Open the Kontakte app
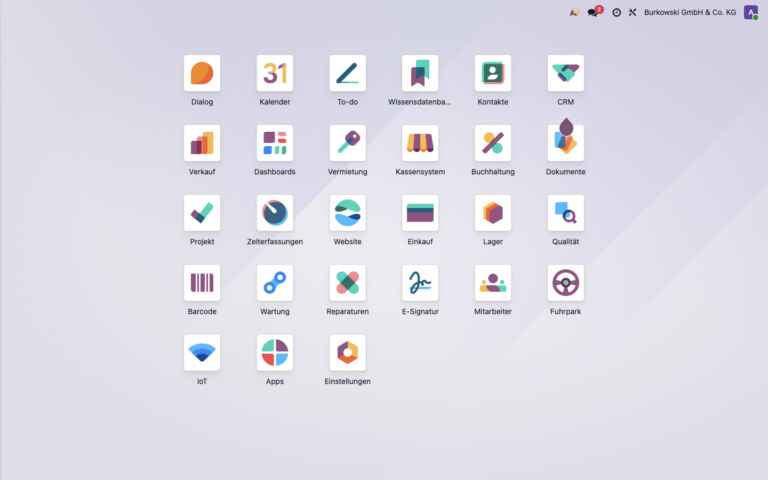The width and height of the screenshot is (768, 480). tap(493, 73)
